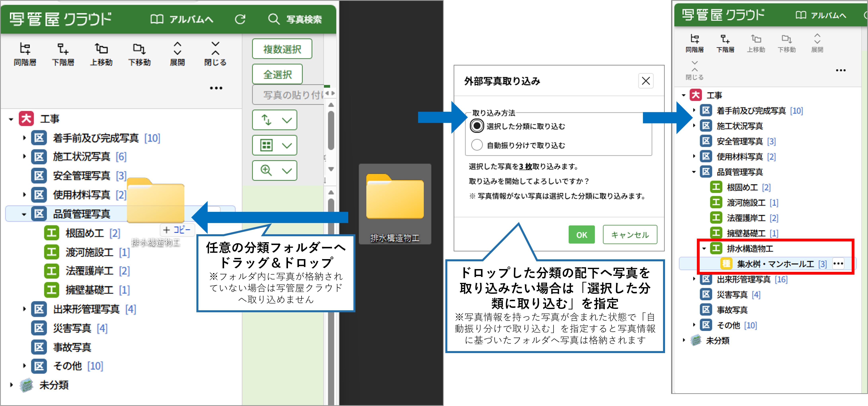Expand 着手前及び完成写真 in left tree
Image resolution: width=868 pixels, height=406 pixels.
click(x=24, y=138)
